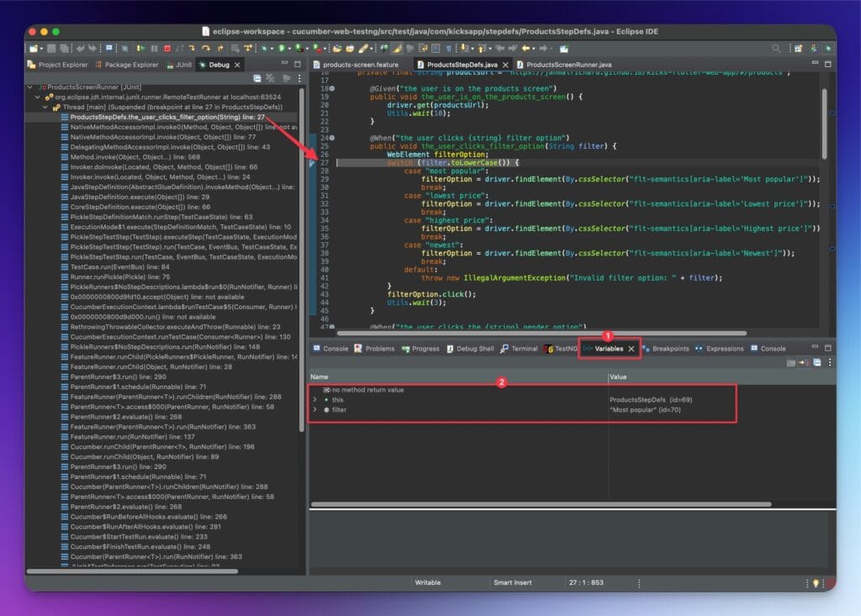Open the Back history dropdown arrow
The width and height of the screenshot is (861, 616).
point(534,49)
